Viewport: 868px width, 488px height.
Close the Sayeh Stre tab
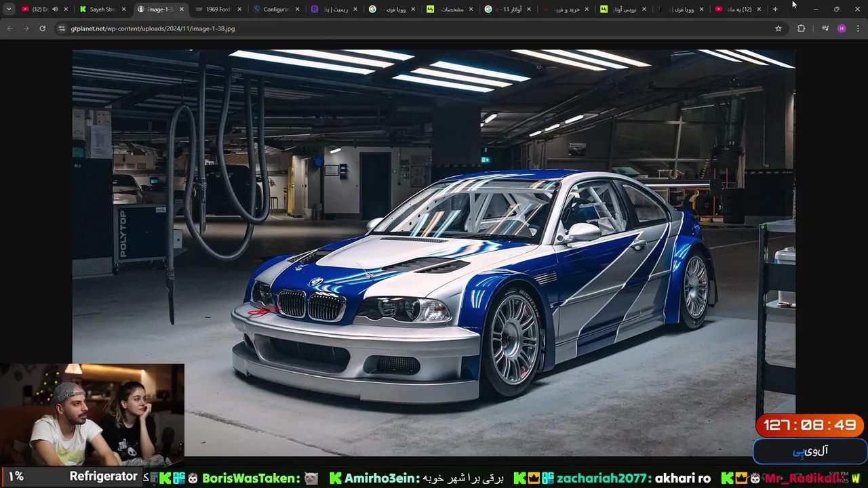[123, 9]
